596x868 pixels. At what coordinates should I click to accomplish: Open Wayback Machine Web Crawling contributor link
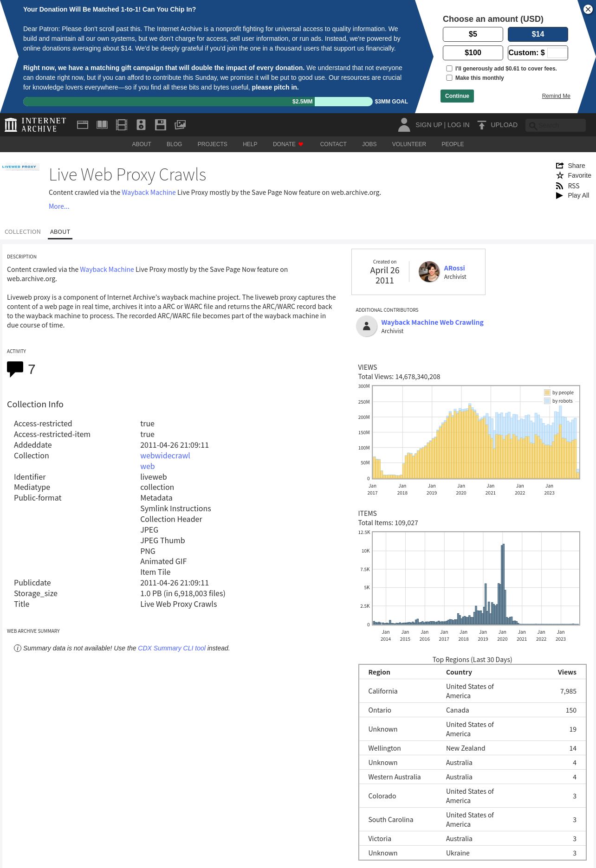[x=432, y=322]
